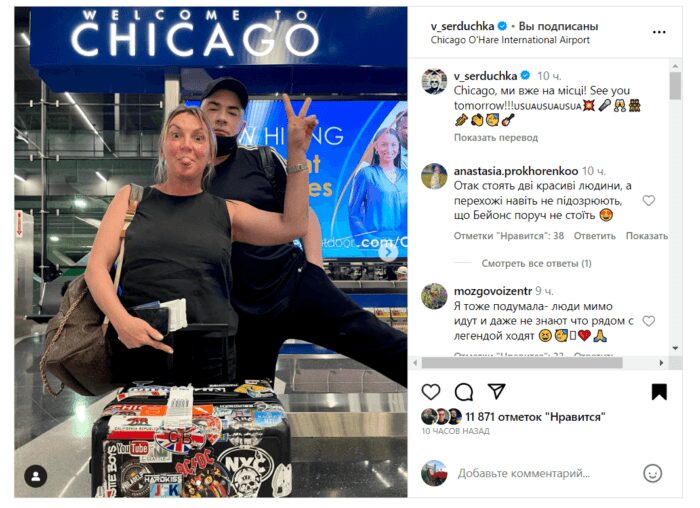This screenshot has width=700, height=508.
Task: Open comment bubble icon under post
Action: (x=463, y=392)
